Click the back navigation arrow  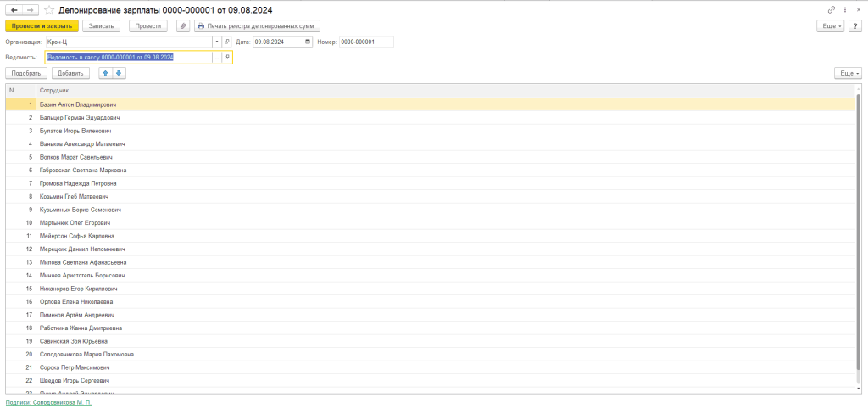pos(14,9)
